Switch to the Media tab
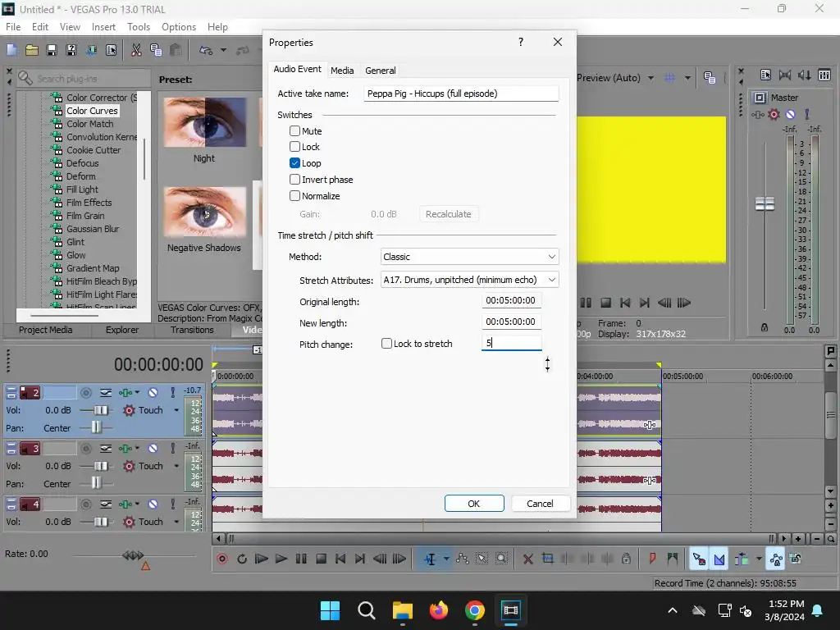This screenshot has height=630, width=840. 342,71
